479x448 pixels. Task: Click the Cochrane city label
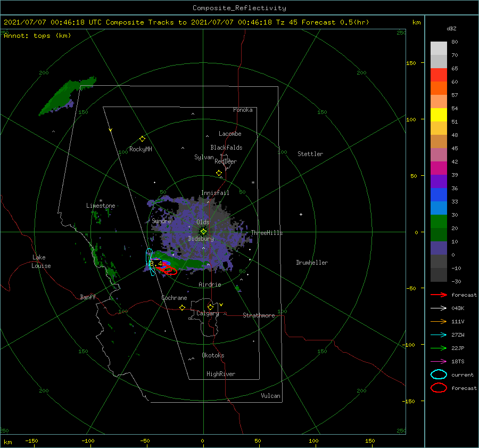pos(174,298)
